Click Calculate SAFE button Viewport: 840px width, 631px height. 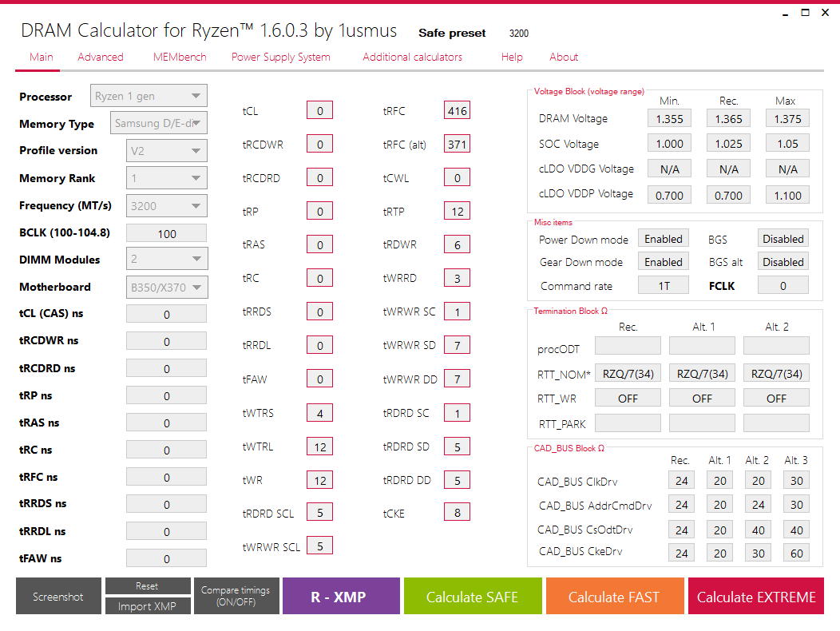tap(473, 596)
